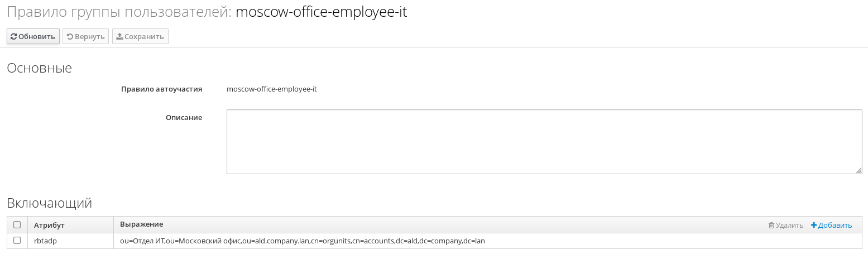Click the Выражение column header

tap(142, 224)
